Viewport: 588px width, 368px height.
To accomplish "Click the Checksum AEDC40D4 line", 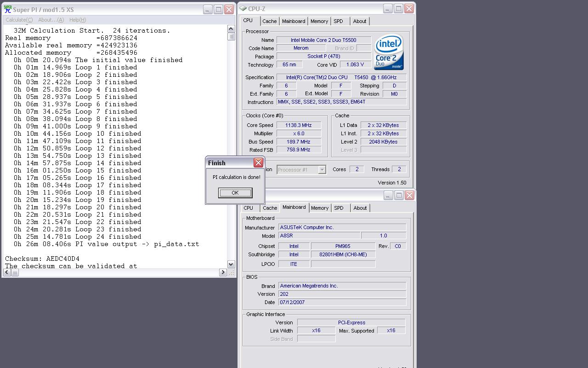I will tap(42, 259).
